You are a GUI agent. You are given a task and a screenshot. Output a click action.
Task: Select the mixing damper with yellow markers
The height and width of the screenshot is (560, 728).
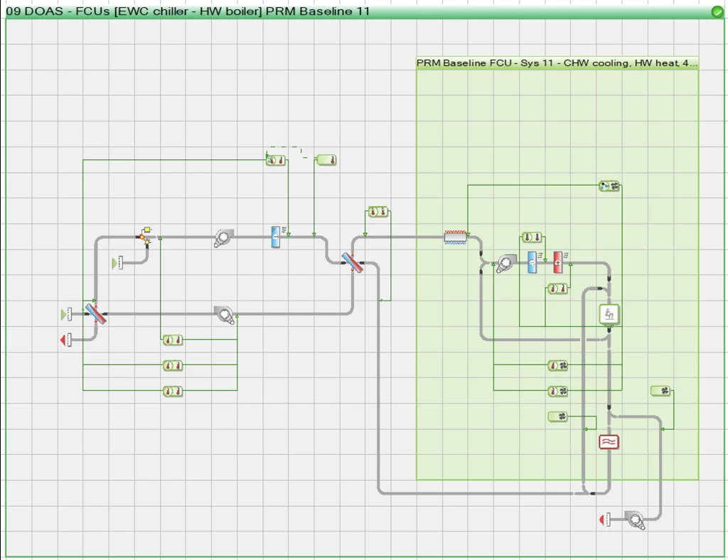coord(145,237)
